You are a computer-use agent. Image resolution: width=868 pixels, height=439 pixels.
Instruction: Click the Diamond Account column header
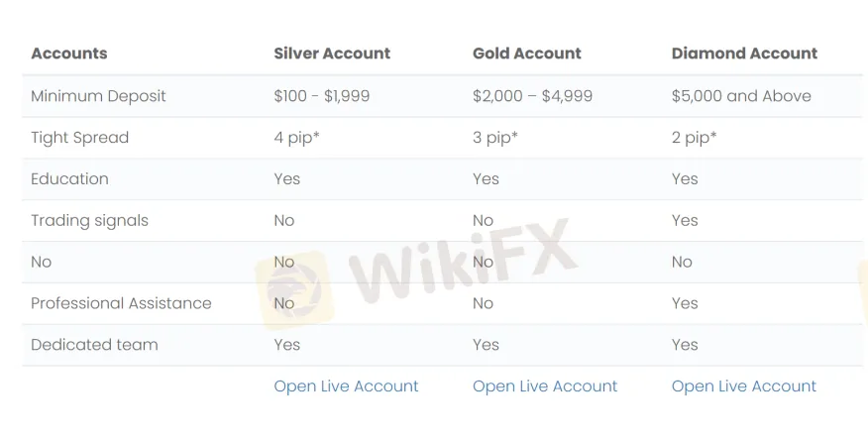pyautogui.click(x=744, y=54)
